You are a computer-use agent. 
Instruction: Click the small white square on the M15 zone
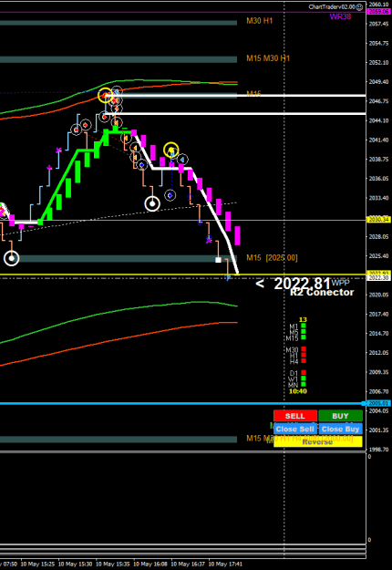pos(218,260)
